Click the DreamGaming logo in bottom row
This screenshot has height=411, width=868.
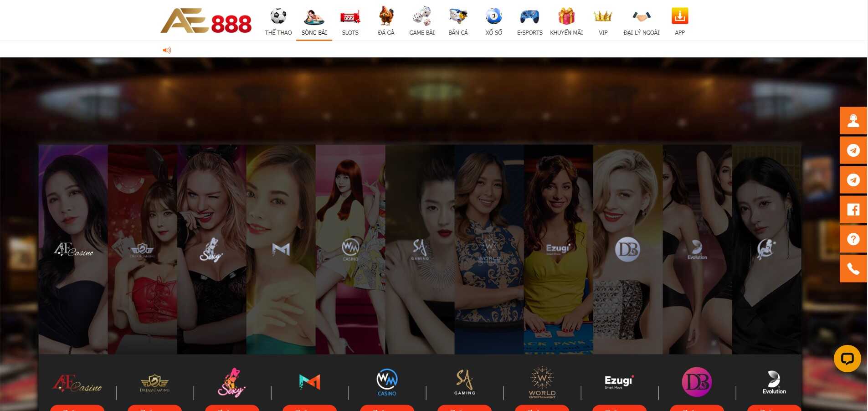154,383
